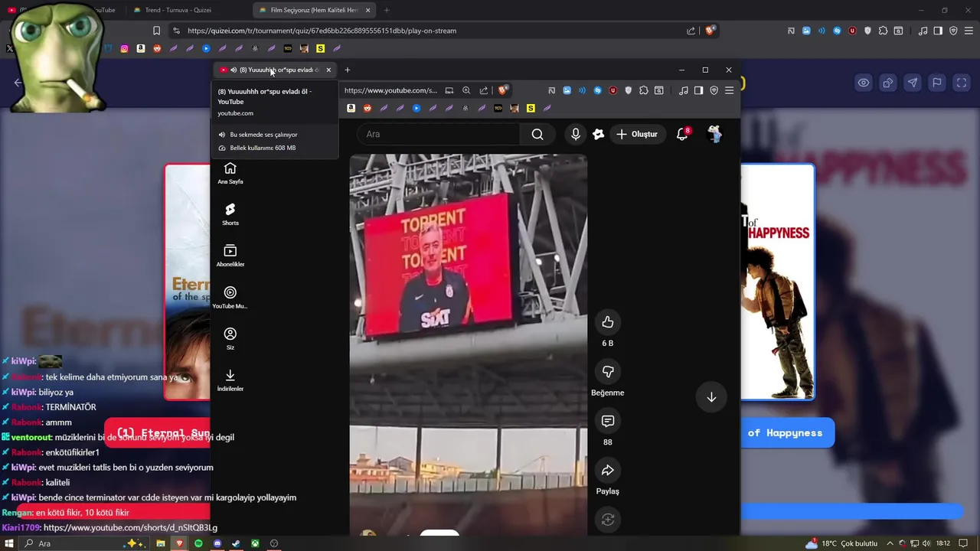Click the YouTube search magnifier button
This screenshot has width=980, height=551.
537,135
